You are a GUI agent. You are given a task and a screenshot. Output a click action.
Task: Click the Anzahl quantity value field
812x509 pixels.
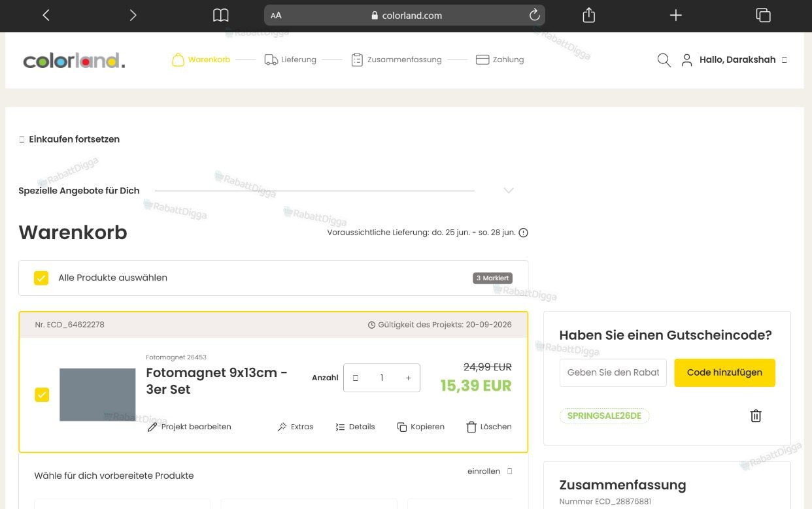coord(382,378)
